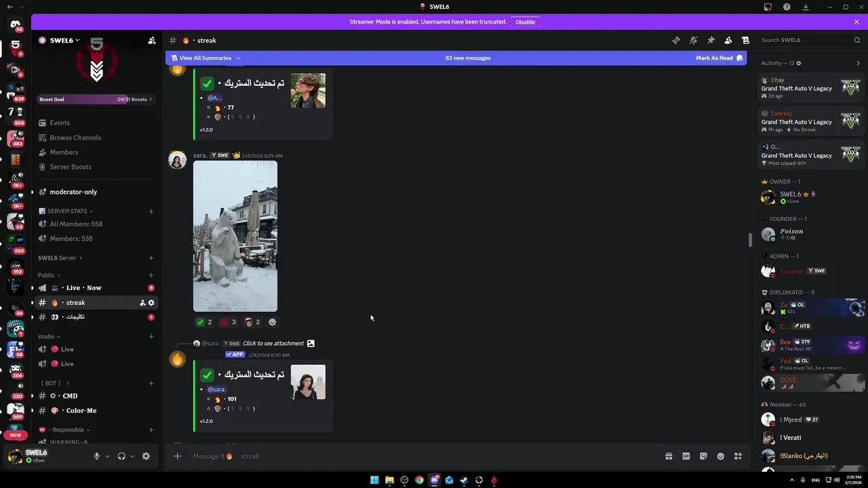The height and width of the screenshot is (488, 868).
Task: Open Direct Messages home icon
Action: [16, 24]
